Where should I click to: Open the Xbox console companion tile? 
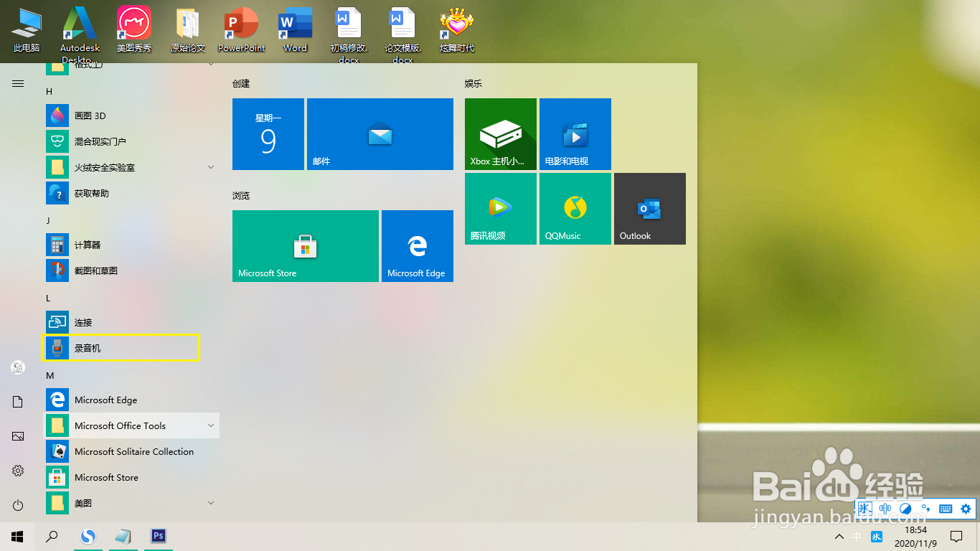pos(501,134)
